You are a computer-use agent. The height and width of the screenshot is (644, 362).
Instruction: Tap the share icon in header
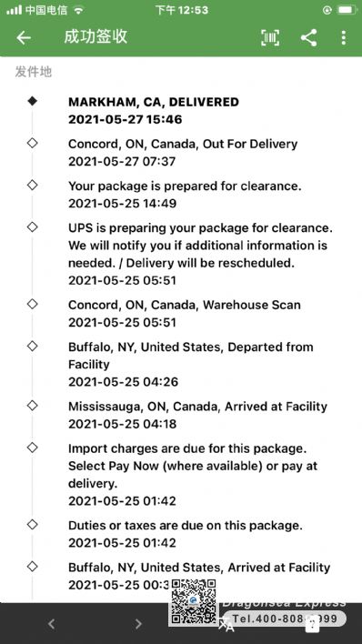308,38
